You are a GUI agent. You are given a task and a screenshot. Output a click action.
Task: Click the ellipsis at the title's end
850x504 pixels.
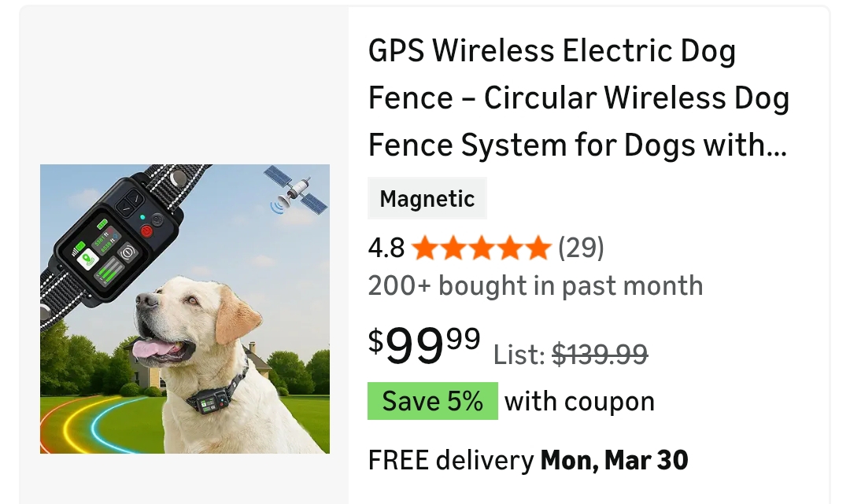775,145
